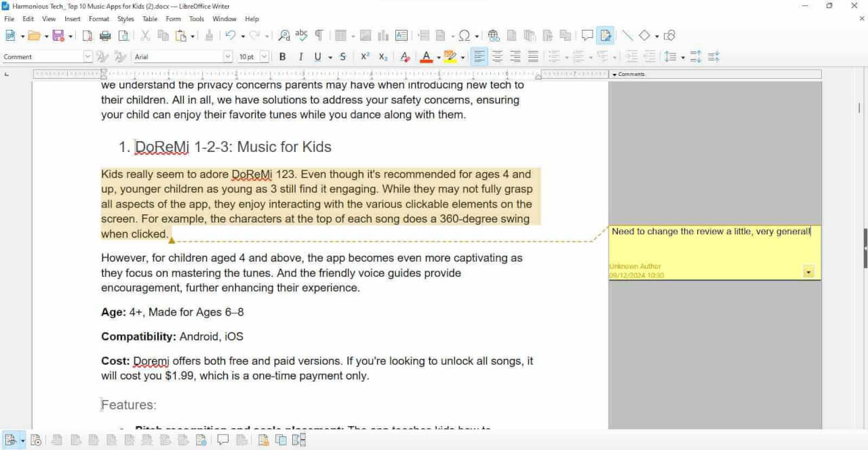Open the Arial font name dropdown
The image size is (868, 450).
[x=228, y=57]
